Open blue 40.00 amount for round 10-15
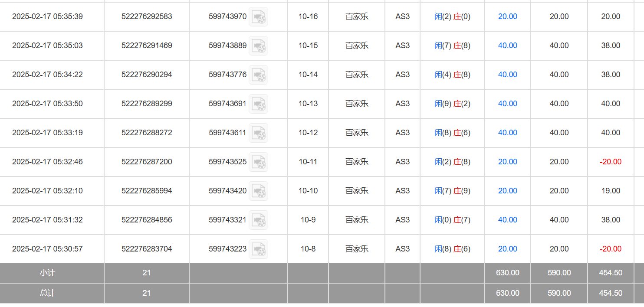 [x=507, y=46]
